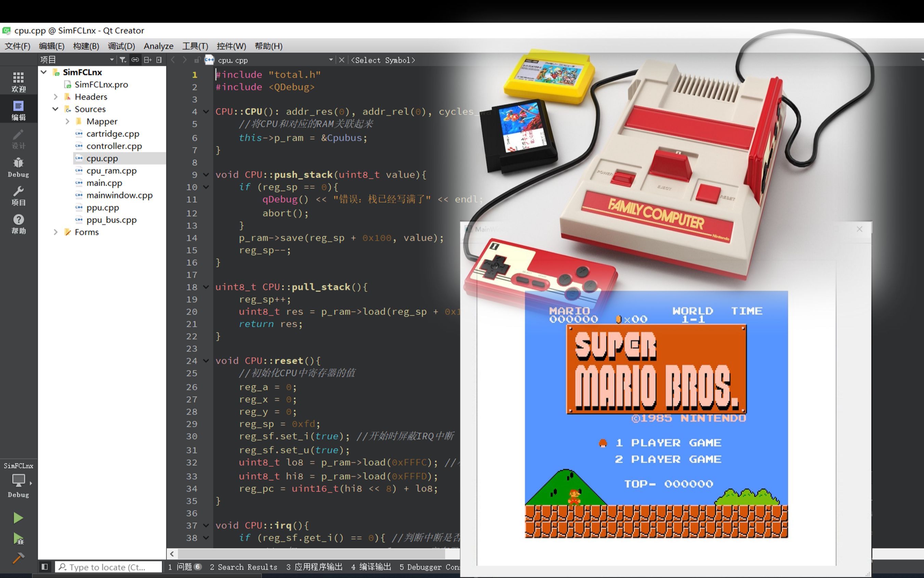
Task: Open ppu.cpp from Sources
Action: (102, 208)
